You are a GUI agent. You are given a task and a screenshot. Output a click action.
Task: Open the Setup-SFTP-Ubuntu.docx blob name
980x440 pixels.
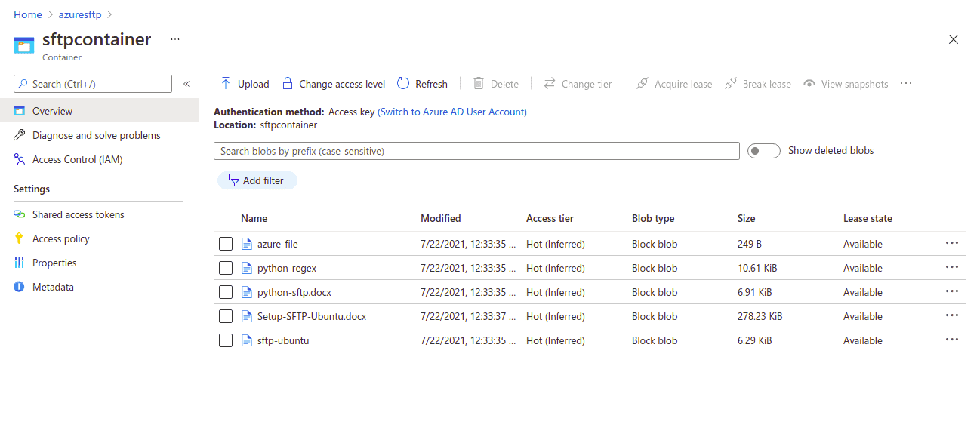[312, 316]
